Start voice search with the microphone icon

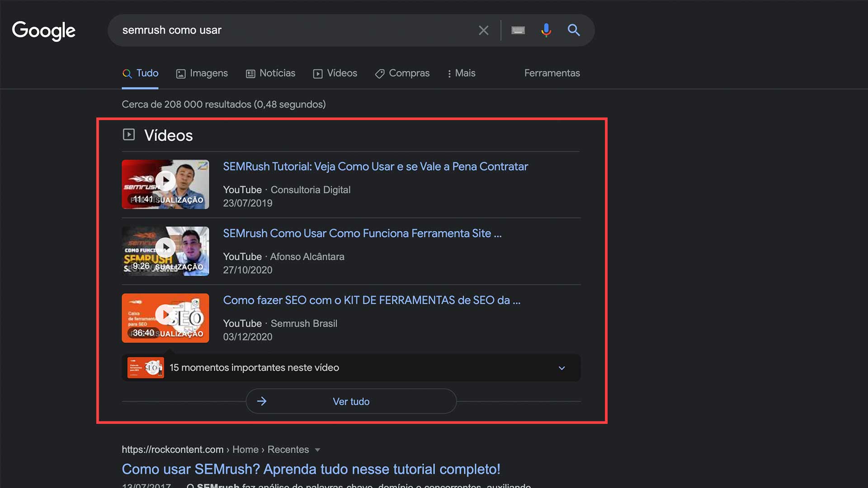[546, 30]
